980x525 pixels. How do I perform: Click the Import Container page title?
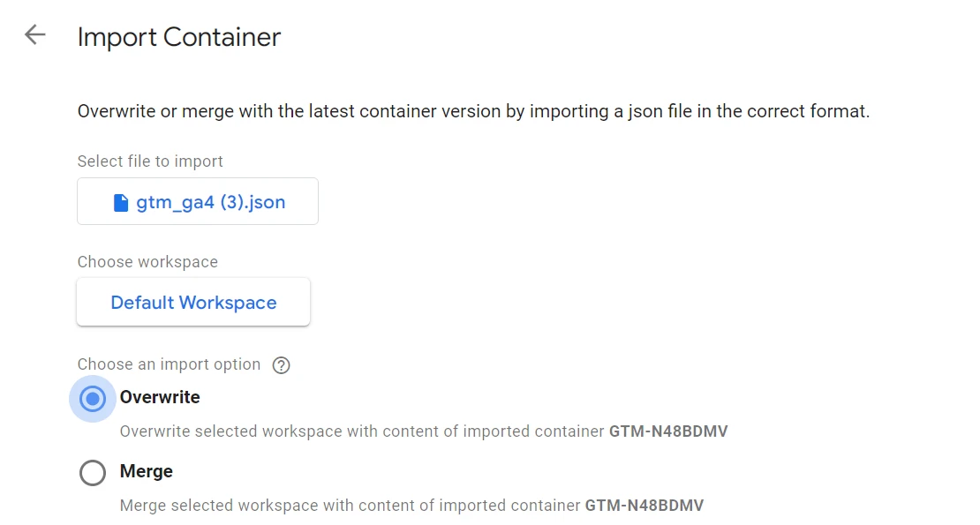point(179,37)
